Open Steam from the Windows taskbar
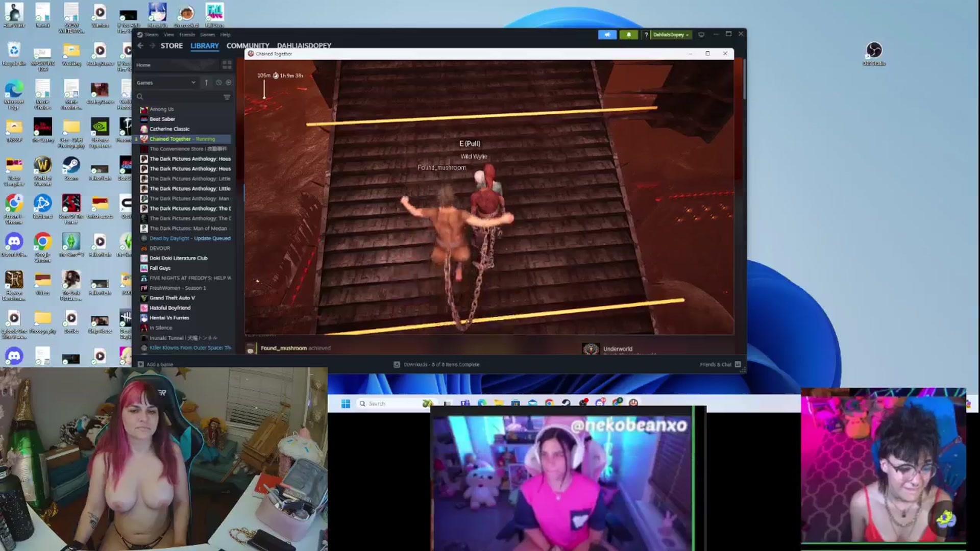Image resolution: width=980 pixels, height=551 pixels. [x=566, y=403]
